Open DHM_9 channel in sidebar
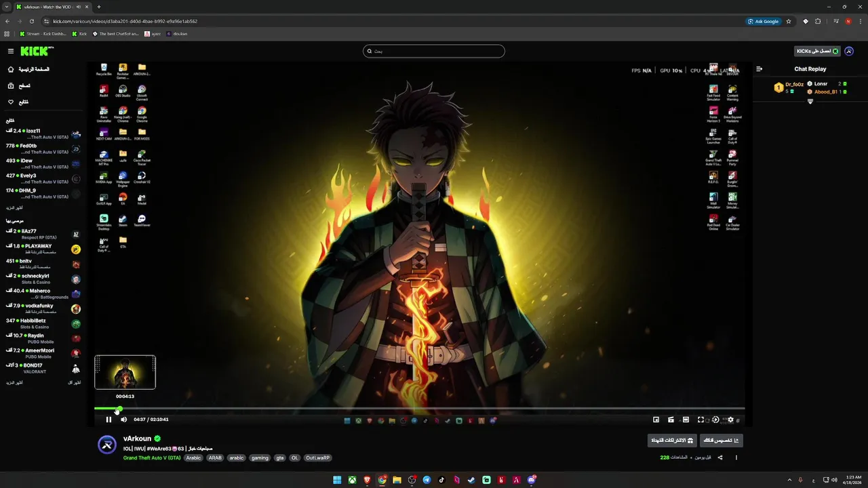Image resolution: width=868 pixels, height=488 pixels. (x=43, y=193)
